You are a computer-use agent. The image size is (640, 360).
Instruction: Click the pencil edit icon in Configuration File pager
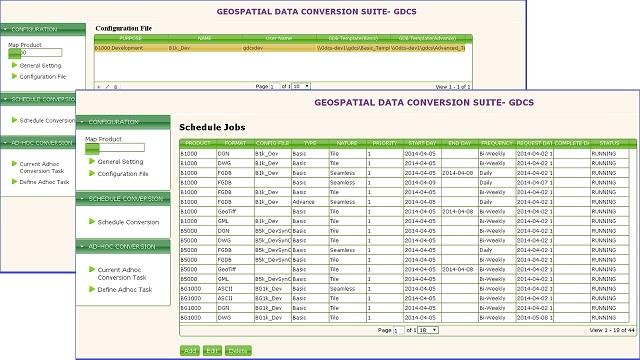point(107,87)
